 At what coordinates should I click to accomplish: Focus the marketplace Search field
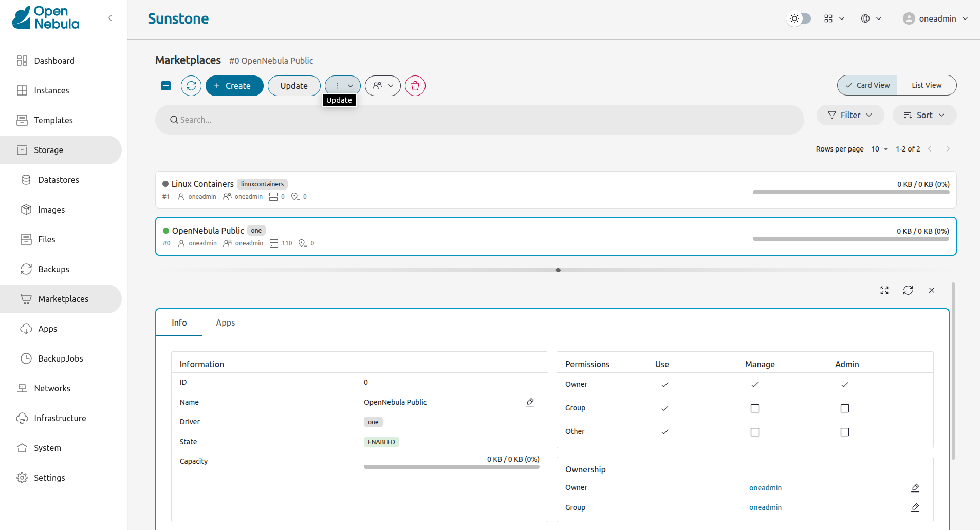coord(479,120)
